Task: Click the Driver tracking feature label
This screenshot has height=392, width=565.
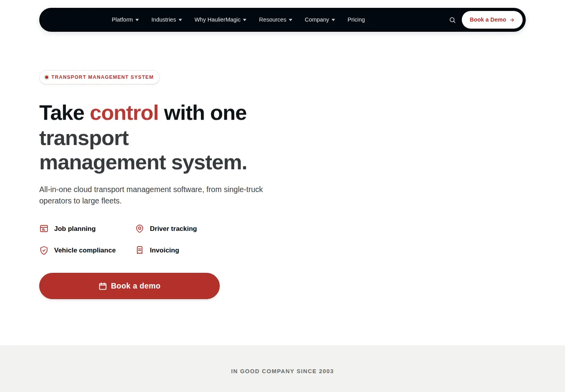Action: coord(173,229)
